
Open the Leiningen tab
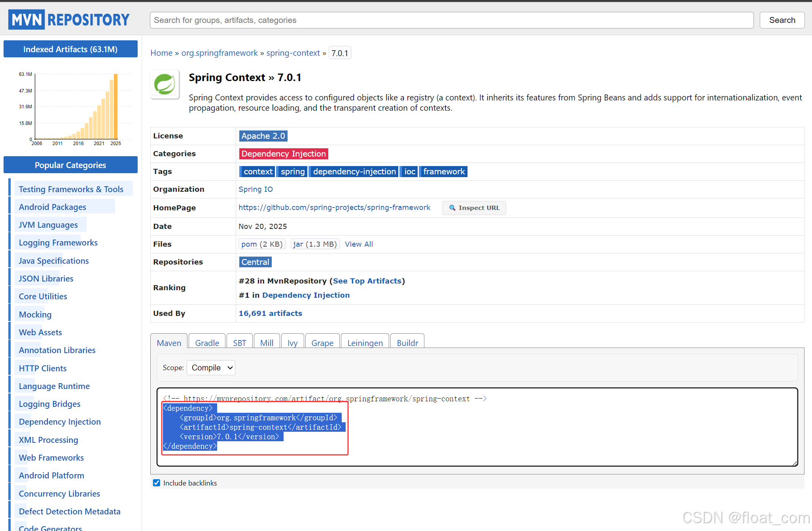[x=365, y=343]
